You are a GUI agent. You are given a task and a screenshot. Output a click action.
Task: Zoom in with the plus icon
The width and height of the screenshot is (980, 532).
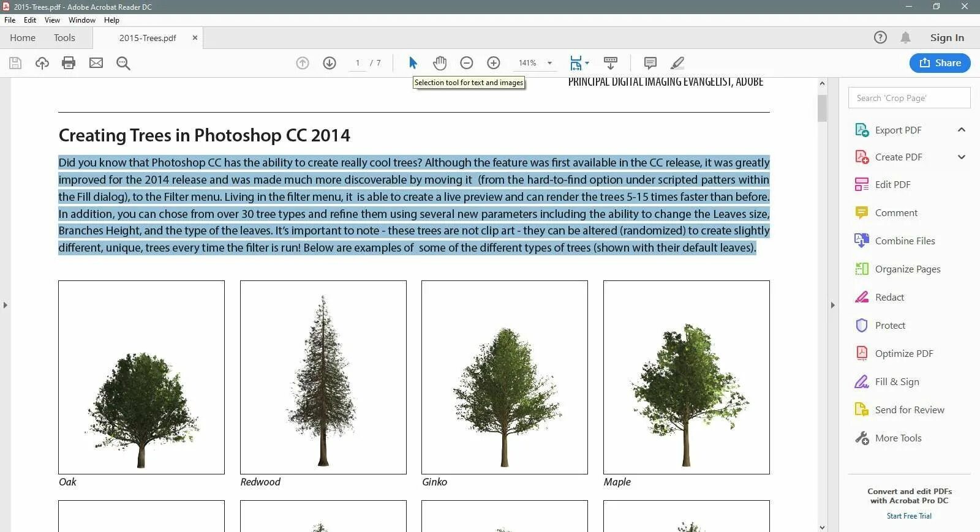pos(494,63)
